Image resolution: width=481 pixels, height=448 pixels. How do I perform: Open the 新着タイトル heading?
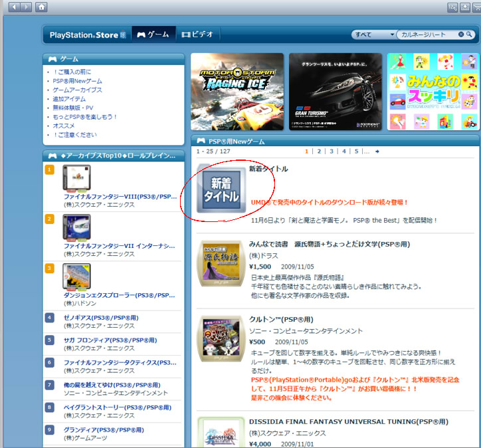tap(268, 169)
